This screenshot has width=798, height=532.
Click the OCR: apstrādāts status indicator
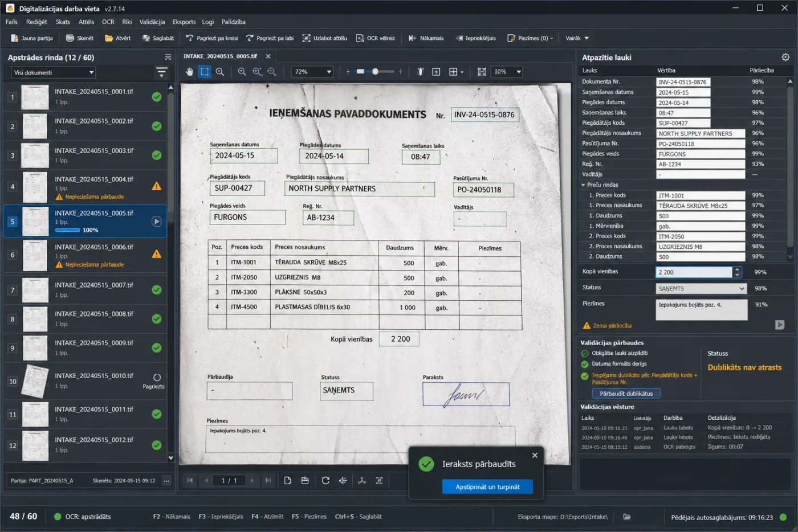tap(82, 517)
